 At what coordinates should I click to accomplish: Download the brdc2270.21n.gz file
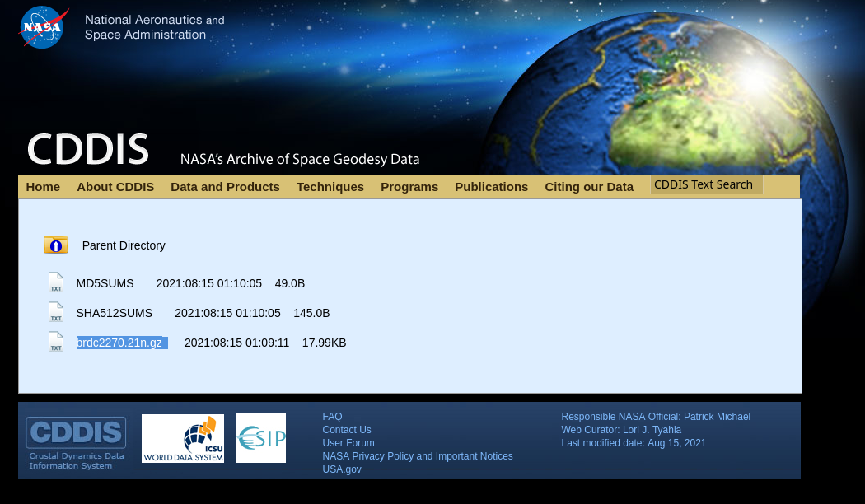click(119, 343)
